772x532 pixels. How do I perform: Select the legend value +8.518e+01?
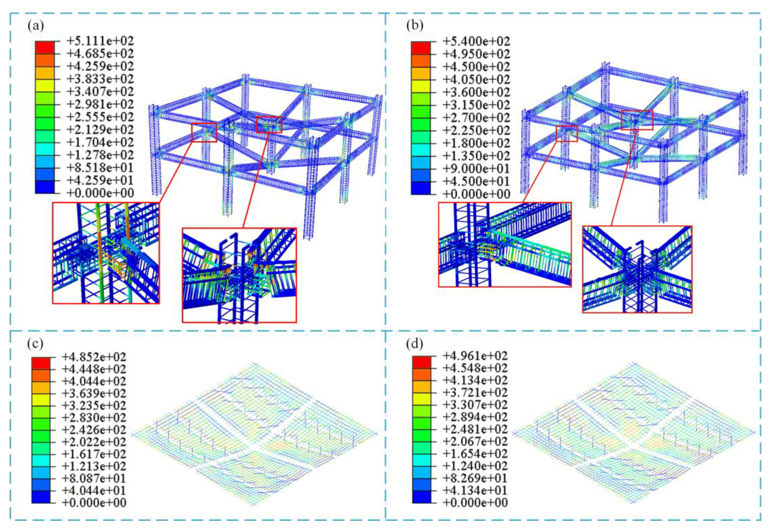[x=100, y=168]
